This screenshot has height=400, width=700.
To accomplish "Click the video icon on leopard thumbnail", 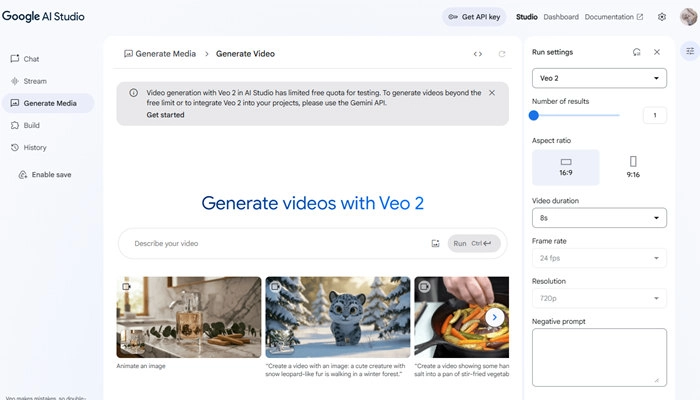I will (x=275, y=286).
